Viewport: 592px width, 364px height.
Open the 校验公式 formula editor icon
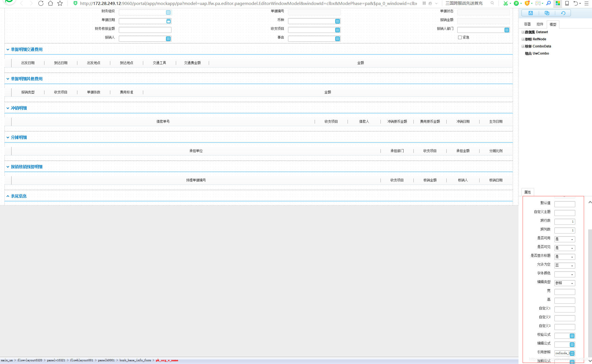click(x=572, y=336)
